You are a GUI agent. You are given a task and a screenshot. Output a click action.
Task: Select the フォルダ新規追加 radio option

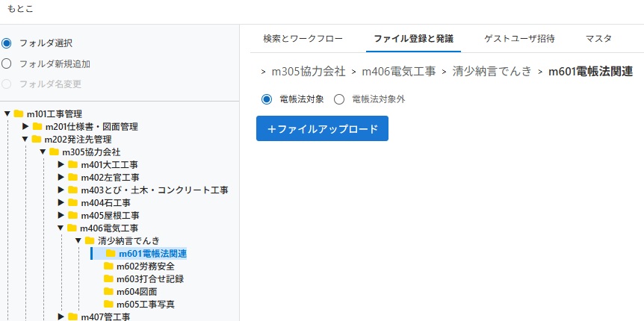pos(7,63)
